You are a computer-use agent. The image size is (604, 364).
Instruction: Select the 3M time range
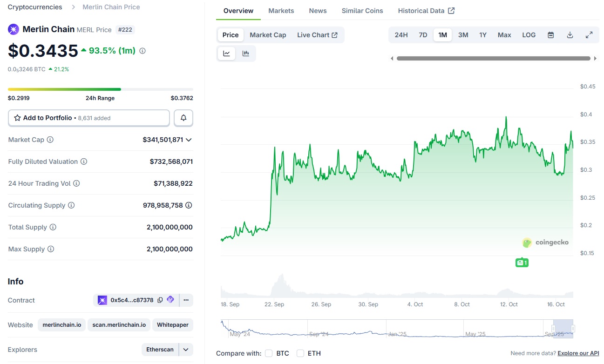pyautogui.click(x=463, y=35)
